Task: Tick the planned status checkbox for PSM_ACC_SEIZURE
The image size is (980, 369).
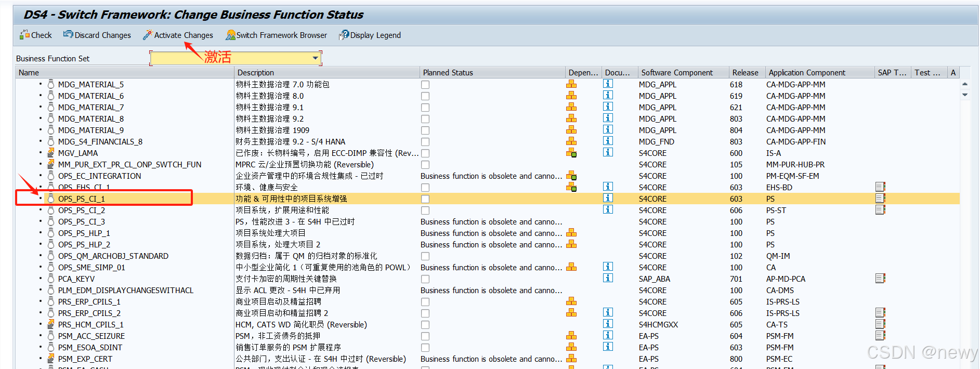Action: [425, 336]
